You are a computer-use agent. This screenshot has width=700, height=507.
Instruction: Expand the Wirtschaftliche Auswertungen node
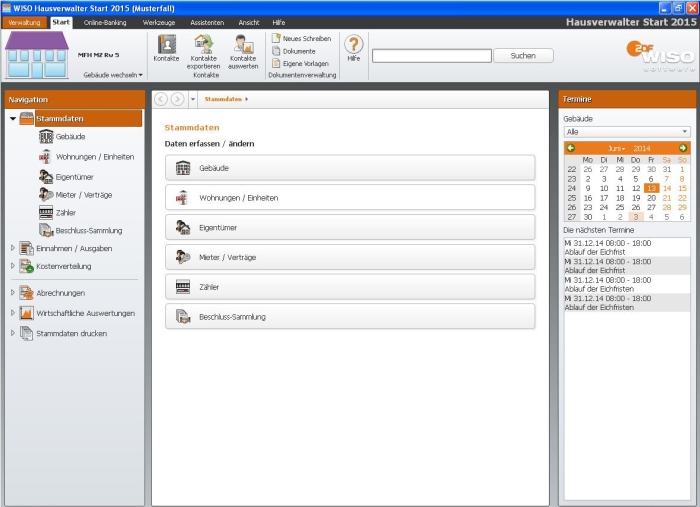coord(12,312)
